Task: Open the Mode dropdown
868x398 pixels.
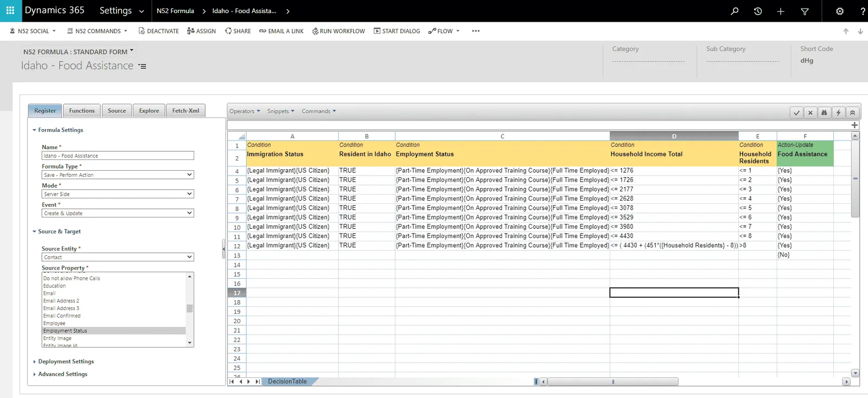Action: (x=118, y=194)
